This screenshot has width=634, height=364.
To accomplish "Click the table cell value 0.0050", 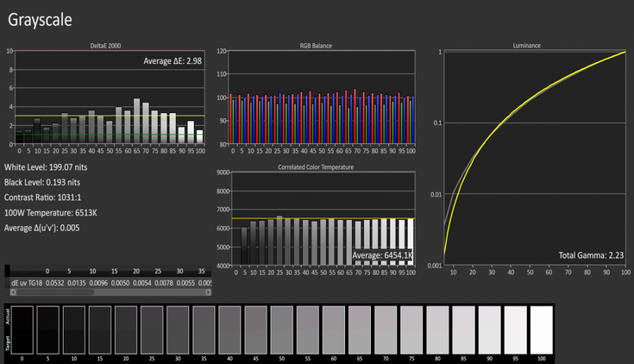I will [120, 283].
